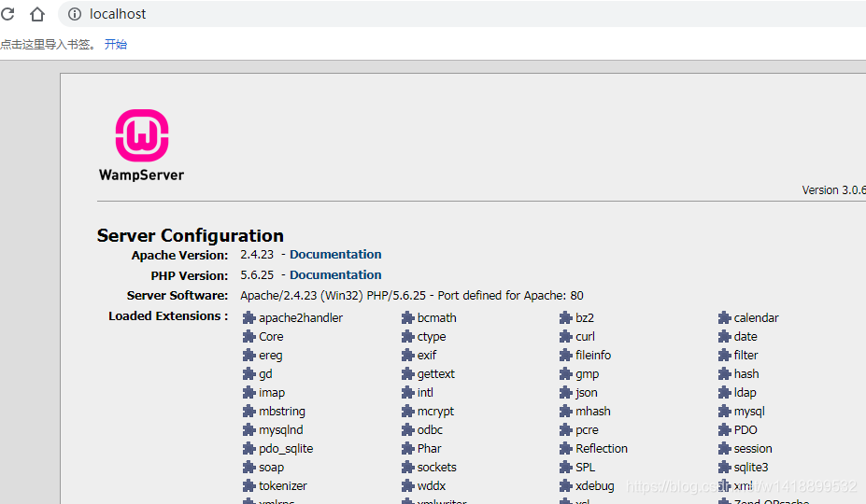Image resolution: width=866 pixels, height=504 pixels.
Task: Select the xdebug extension text
Action: [595, 486]
